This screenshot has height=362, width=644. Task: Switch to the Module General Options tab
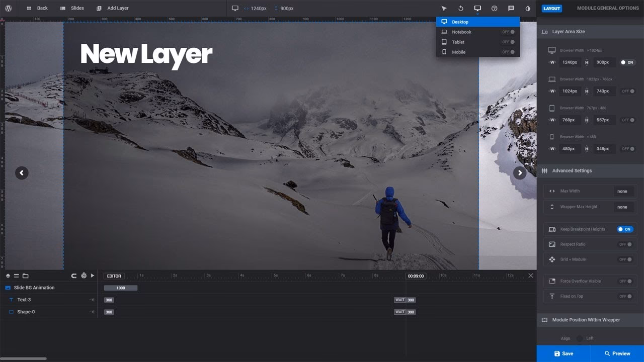coord(607,8)
